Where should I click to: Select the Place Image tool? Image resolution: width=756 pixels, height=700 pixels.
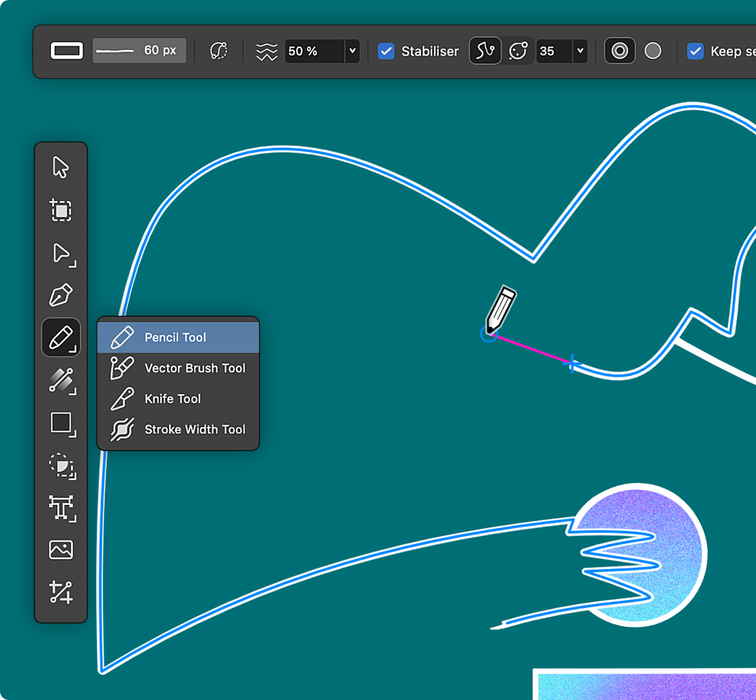[x=61, y=549]
